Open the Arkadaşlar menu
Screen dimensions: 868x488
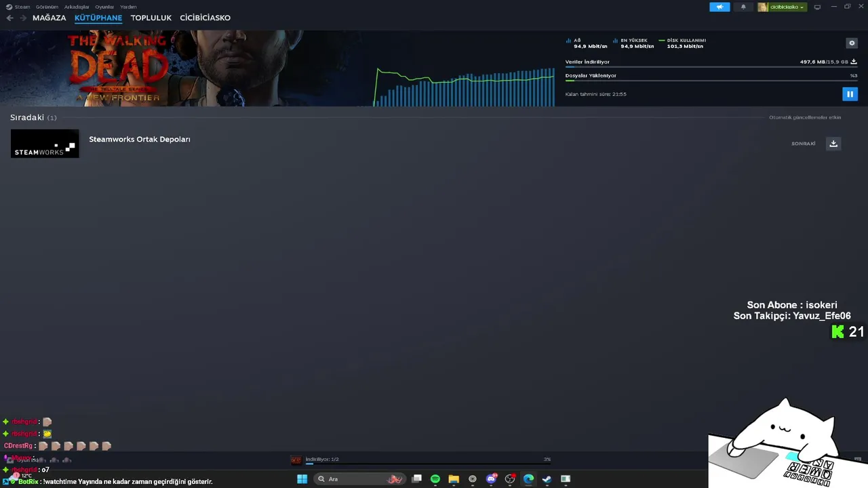tap(77, 7)
